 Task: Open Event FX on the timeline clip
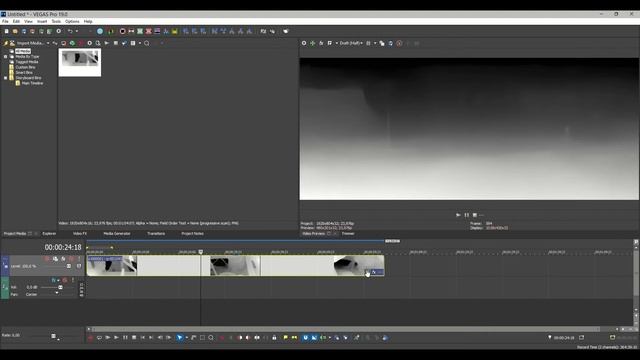click(x=373, y=272)
